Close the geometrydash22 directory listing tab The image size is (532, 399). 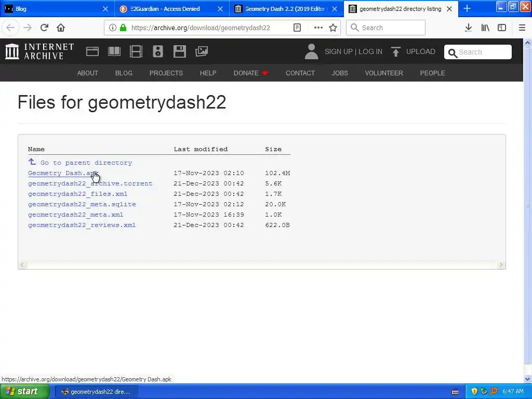(x=449, y=9)
